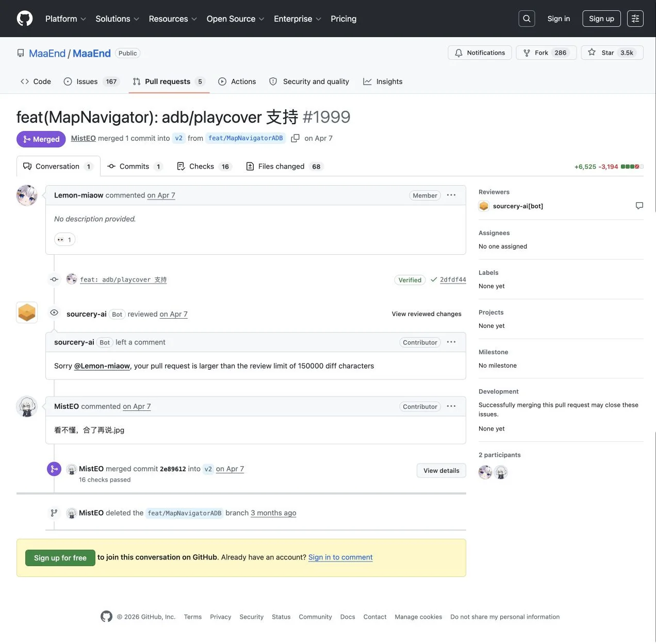Image resolution: width=656 pixels, height=644 pixels.
Task: Star the repository with the Star button
Action: (612, 53)
